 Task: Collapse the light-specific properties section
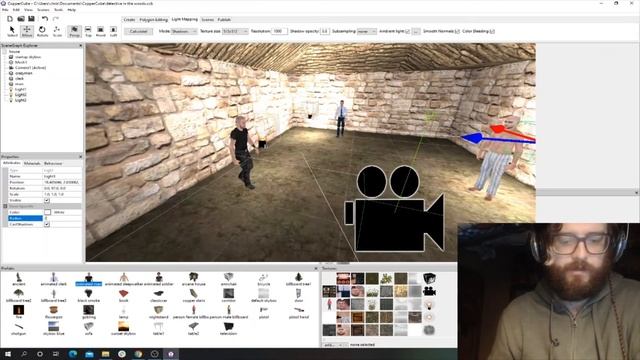tap(5, 207)
